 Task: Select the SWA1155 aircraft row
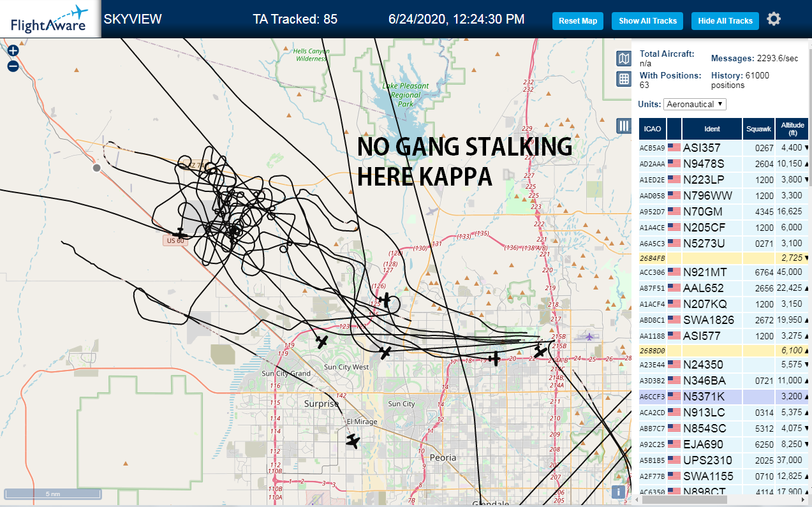(x=723, y=476)
